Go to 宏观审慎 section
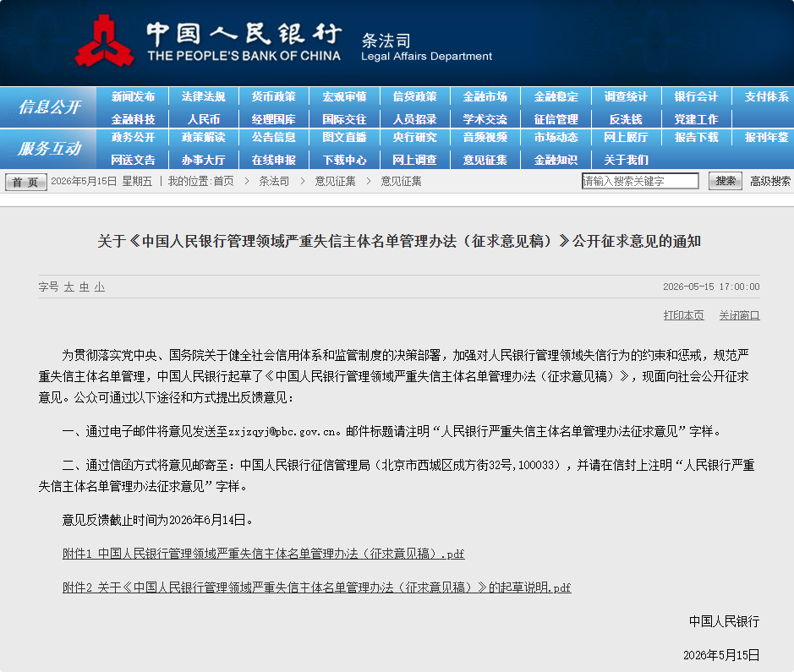 coord(344,96)
